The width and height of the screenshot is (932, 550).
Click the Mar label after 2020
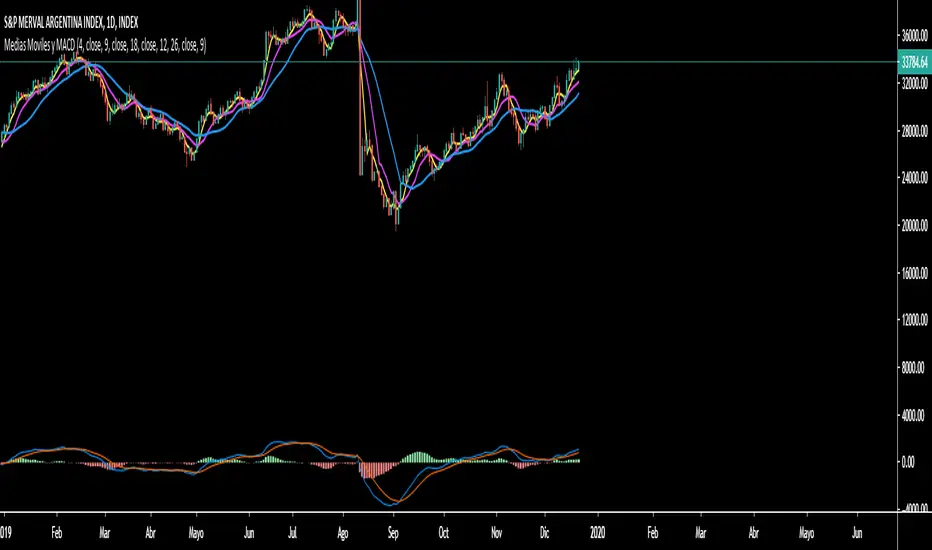tap(701, 533)
